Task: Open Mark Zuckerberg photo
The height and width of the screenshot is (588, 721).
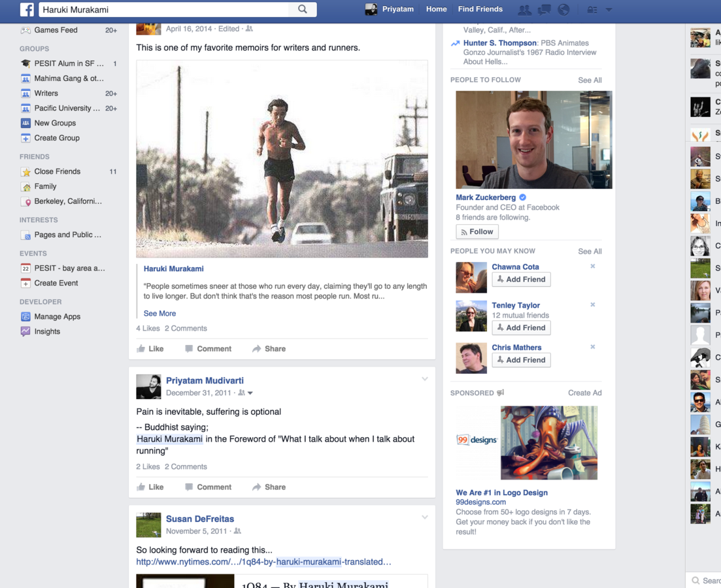Action: 534,140
